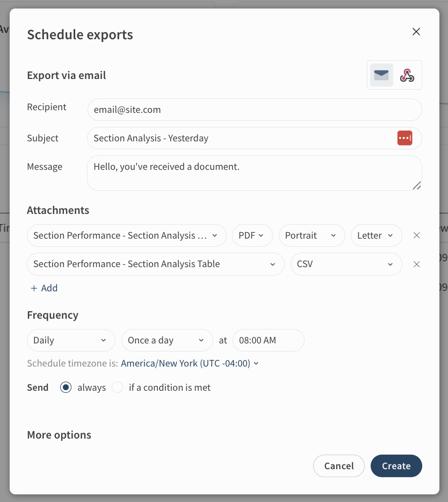Open the 'Once a day' dropdown
This screenshot has height=502, width=448.
point(167,340)
